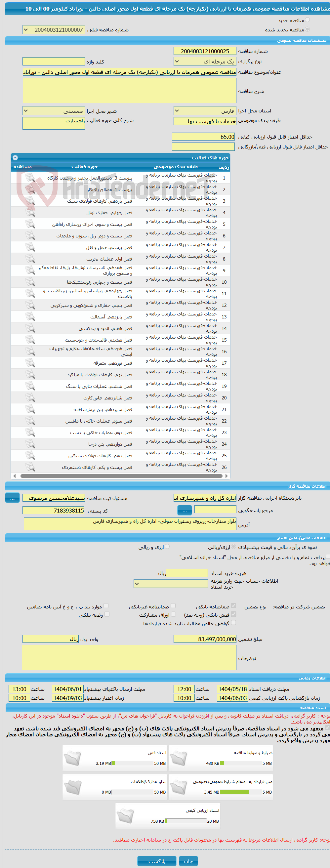Viewport: 330px width, 868px height.
Task: Click توضیحات text area
Action: (x=129, y=657)
